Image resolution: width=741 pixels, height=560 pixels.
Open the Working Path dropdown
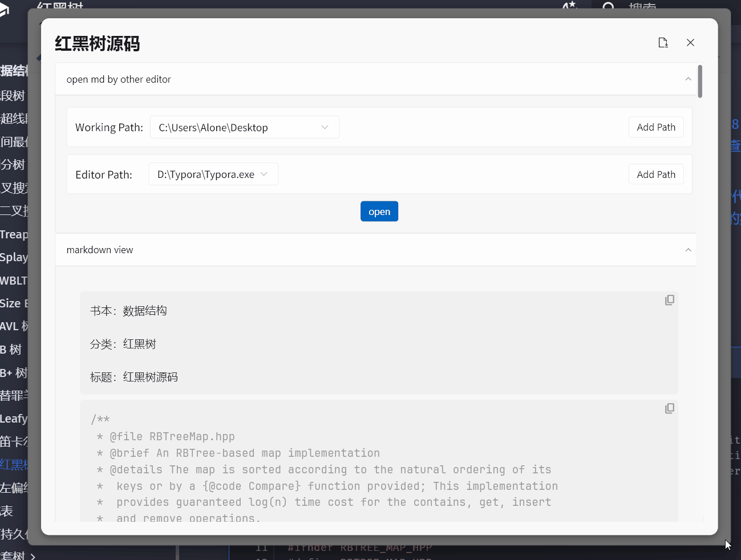[x=245, y=127]
